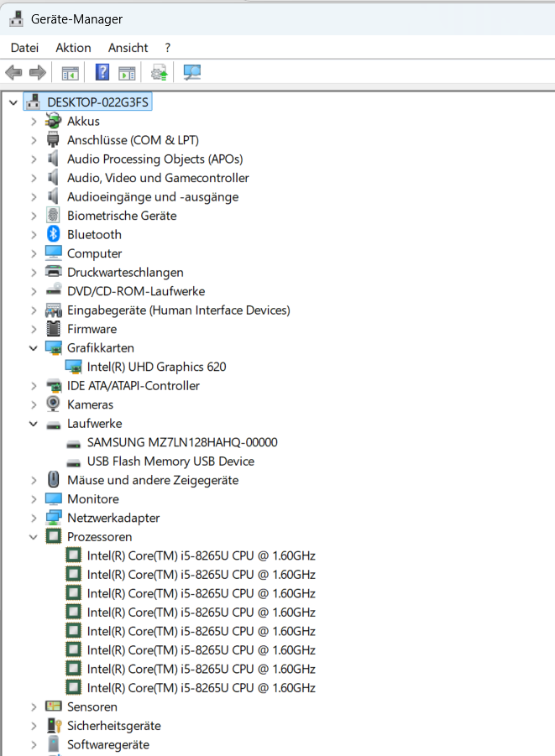Open the ? help menu
Viewport: 555px width, 756px height.
pyautogui.click(x=167, y=48)
